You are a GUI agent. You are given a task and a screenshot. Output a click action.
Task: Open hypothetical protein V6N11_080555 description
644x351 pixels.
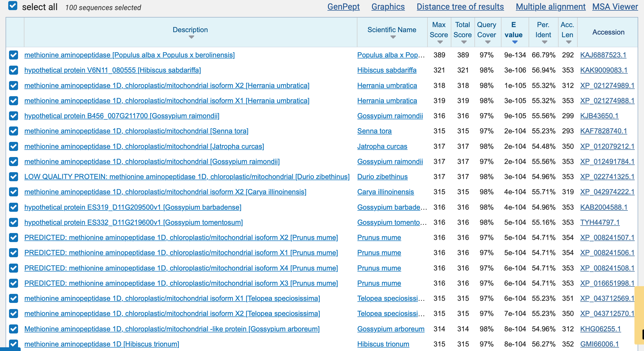(113, 70)
